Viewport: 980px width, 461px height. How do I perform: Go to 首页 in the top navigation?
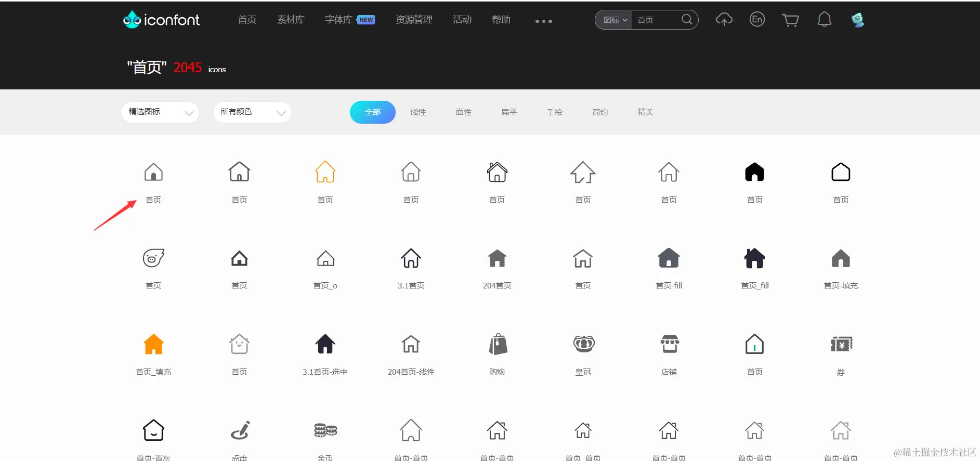click(x=247, y=20)
